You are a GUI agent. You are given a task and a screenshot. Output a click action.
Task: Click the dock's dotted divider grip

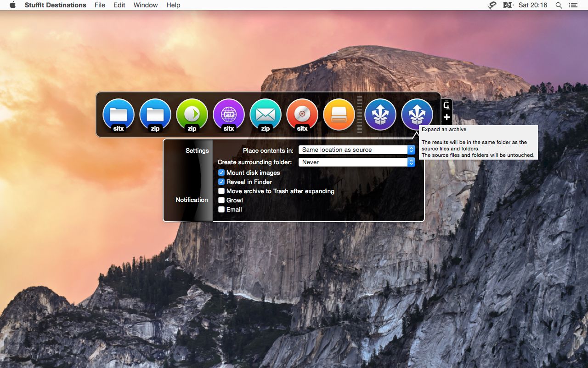pos(360,115)
